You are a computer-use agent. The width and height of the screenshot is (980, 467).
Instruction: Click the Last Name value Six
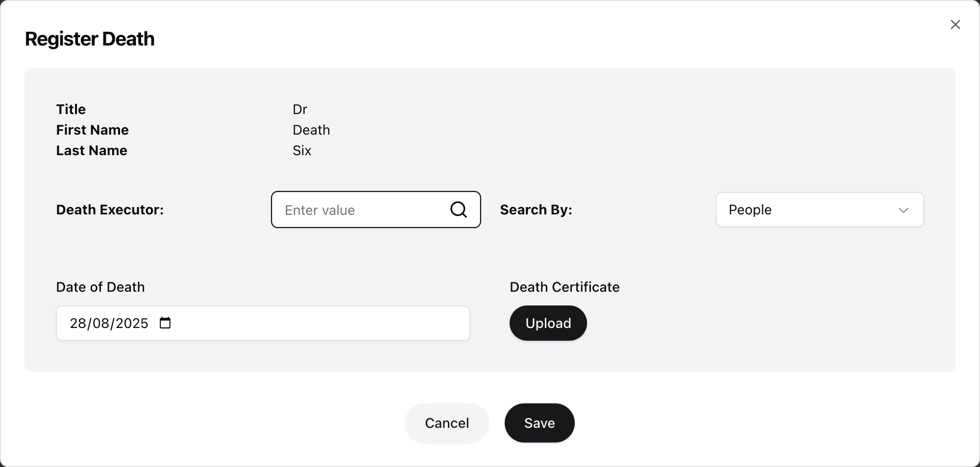point(302,150)
